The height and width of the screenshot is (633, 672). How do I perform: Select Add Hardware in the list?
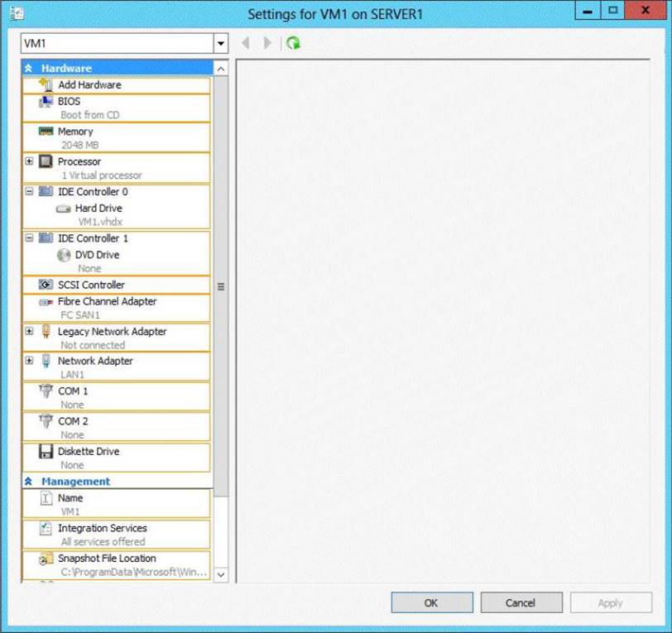coord(89,85)
